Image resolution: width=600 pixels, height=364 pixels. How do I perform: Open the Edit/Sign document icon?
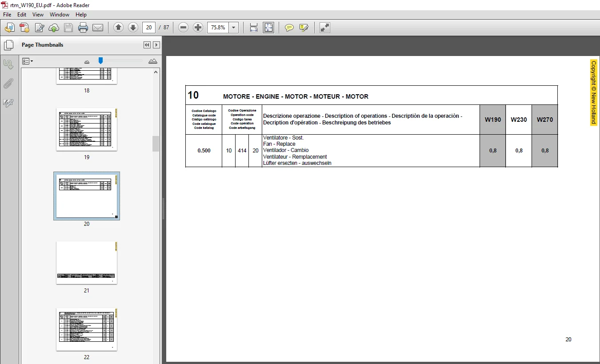tap(39, 28)
